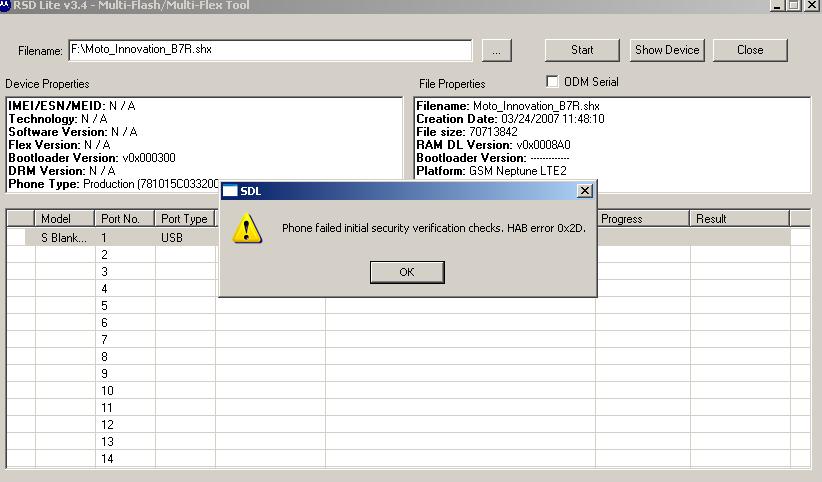The image size is (822, 482).
Task: Click OK in the SDL error dialog
Action: point(407,272)
